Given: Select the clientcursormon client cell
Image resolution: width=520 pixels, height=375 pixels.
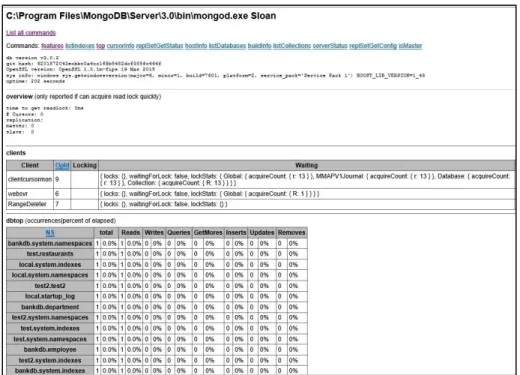Looking at the screenshot, I should point(30,179).
